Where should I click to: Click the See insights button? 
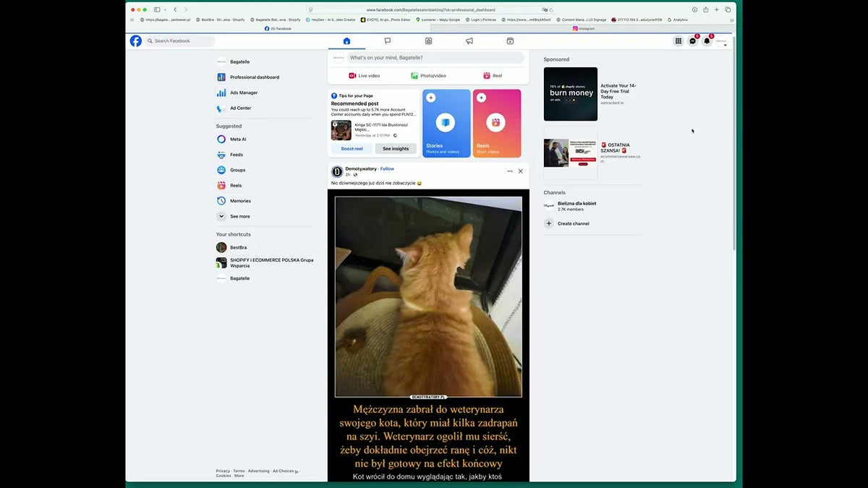pos(396,149)
